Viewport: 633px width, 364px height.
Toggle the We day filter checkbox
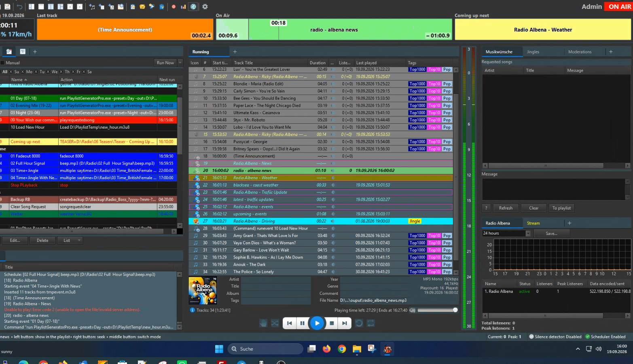(x=48, y=72)
